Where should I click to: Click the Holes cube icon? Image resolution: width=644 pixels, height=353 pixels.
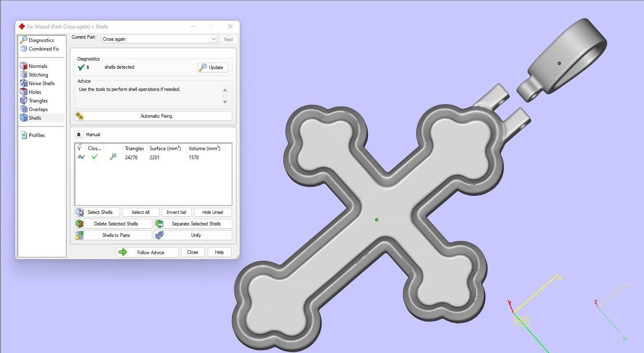24,92
